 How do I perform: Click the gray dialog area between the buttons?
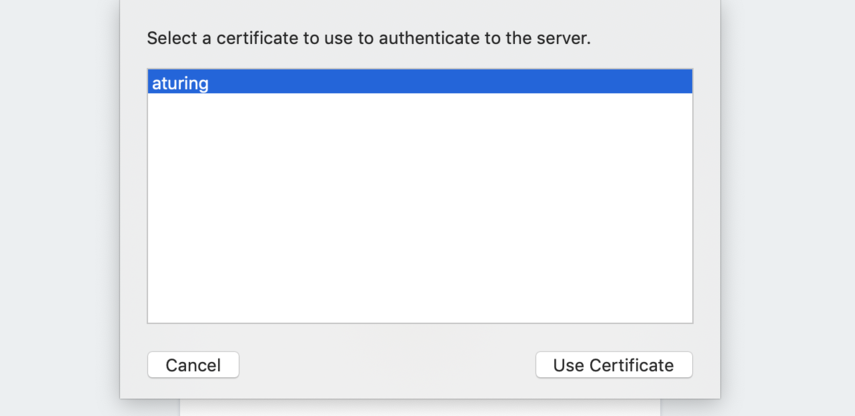click(x=388, y=365)
